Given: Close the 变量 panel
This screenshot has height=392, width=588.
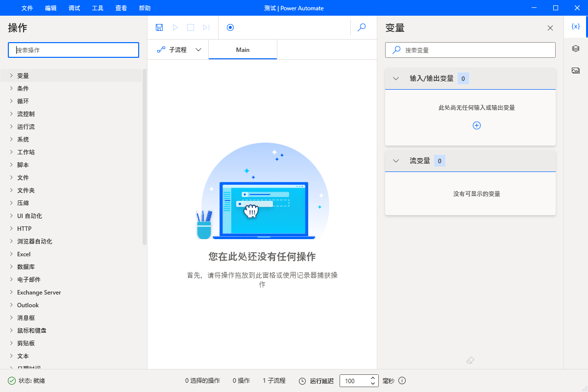Looking at the screenshot, I should click(x=550, y=28).
